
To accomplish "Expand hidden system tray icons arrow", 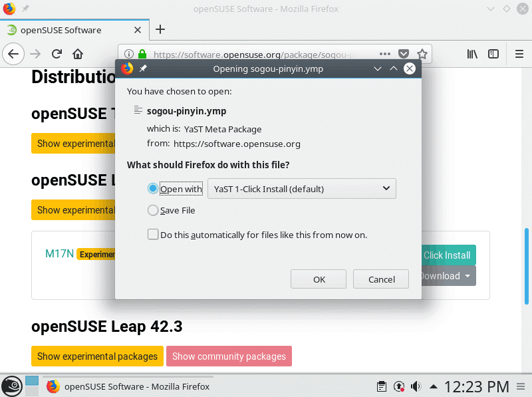I will tap(434, 386).
